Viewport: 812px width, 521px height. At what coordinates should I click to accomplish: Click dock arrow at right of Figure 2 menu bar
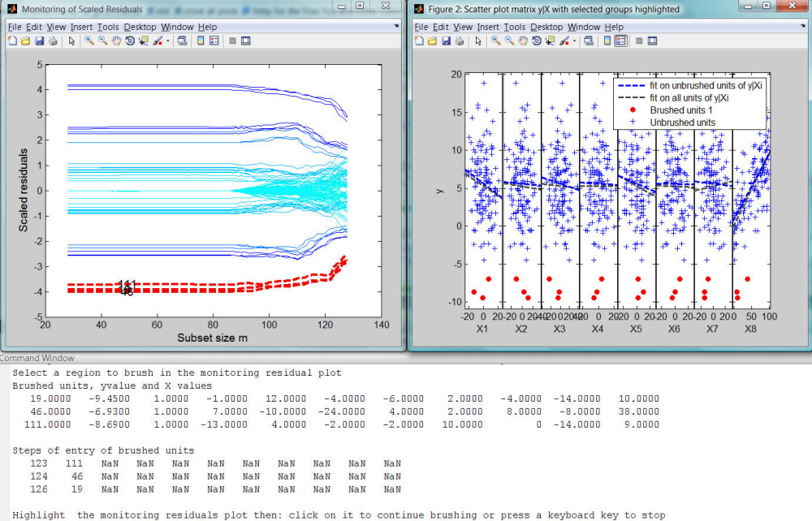point(802,26)
